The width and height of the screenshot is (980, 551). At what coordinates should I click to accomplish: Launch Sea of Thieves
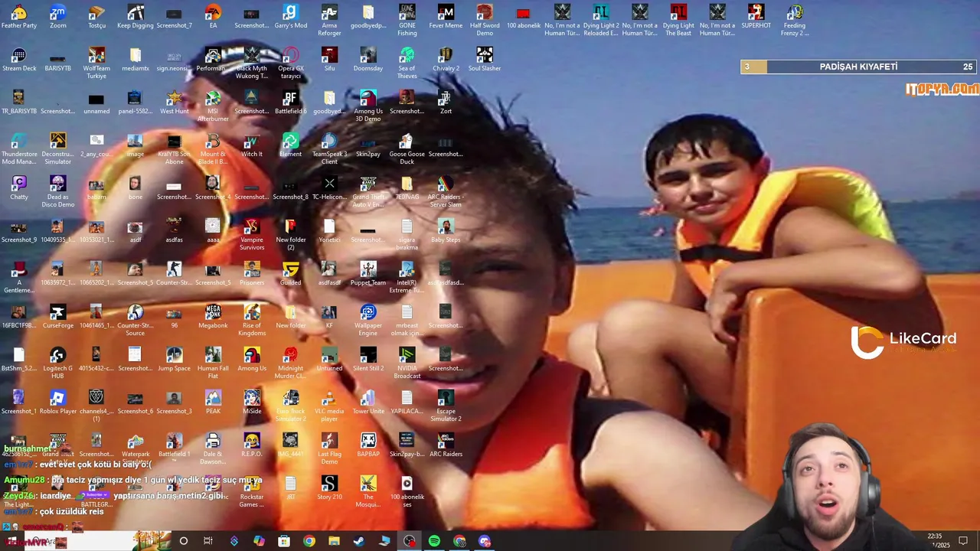pos(407,56)
